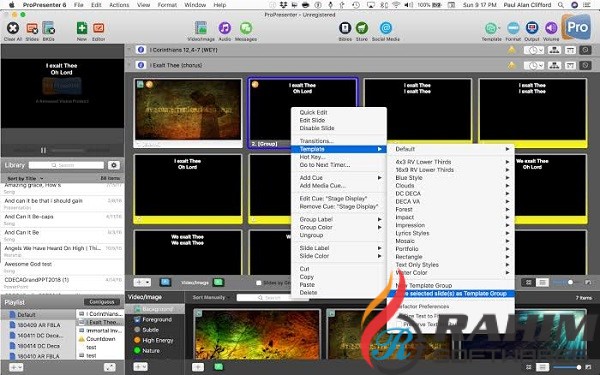The image size is (600, 375).
Task: Click the pause button under preview
Action: 43,150
